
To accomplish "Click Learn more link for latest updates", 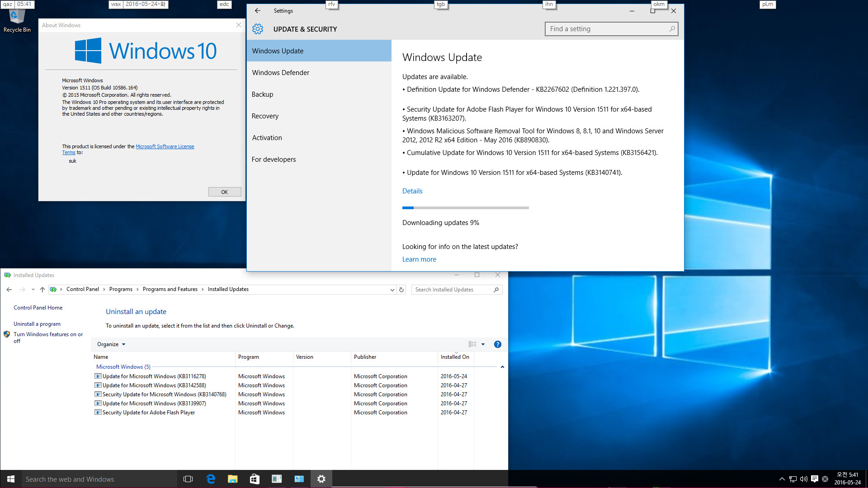I will coord(419,258).
